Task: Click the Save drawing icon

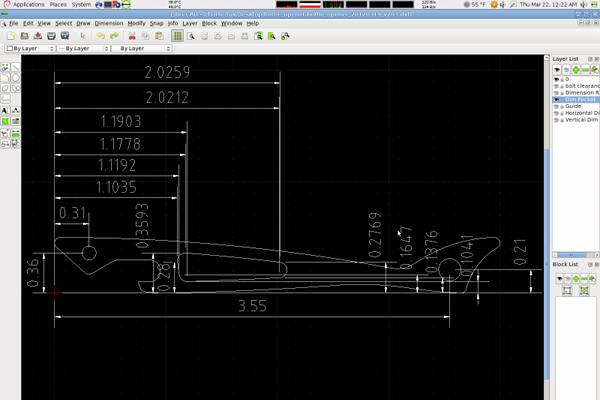Action: 38,36
